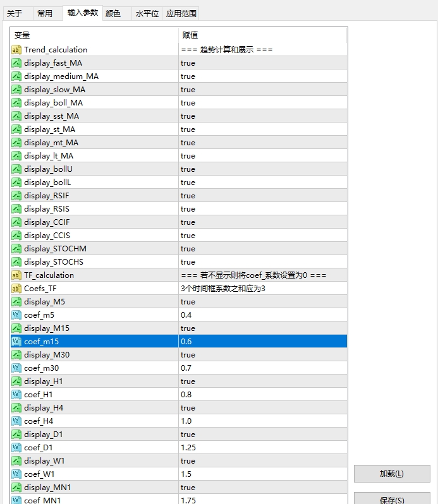Click the double-type icon beside coef_m15
The image size is (438, 504).
pyautogui.click(x=16, y=341)
